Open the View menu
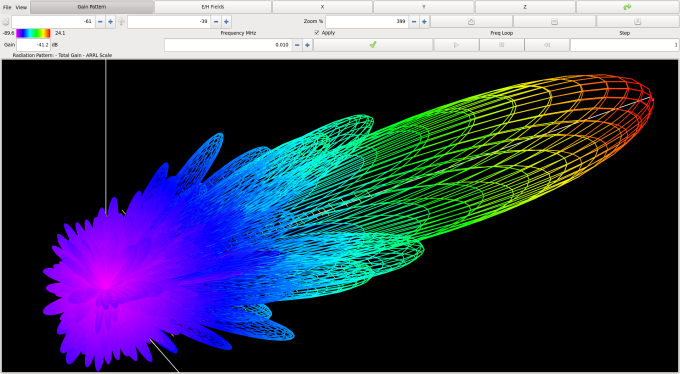This screenshot has height=374, width=680. tap(21, 7)
